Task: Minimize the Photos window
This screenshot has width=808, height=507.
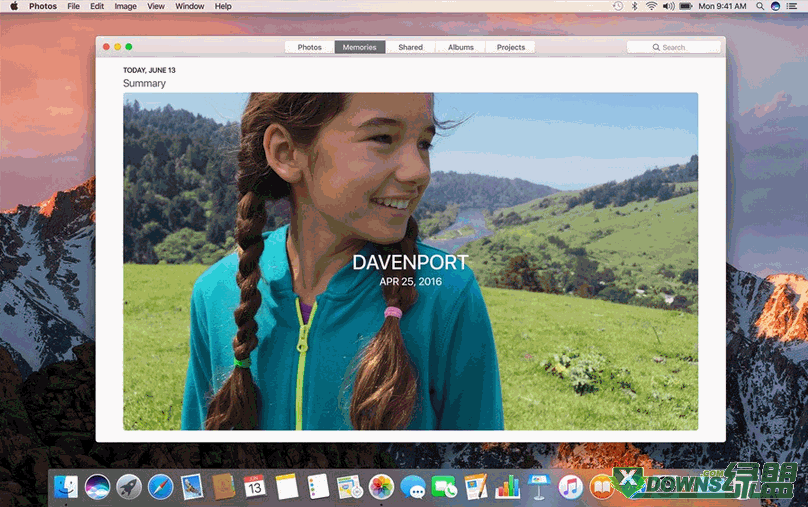Action: 117,47
